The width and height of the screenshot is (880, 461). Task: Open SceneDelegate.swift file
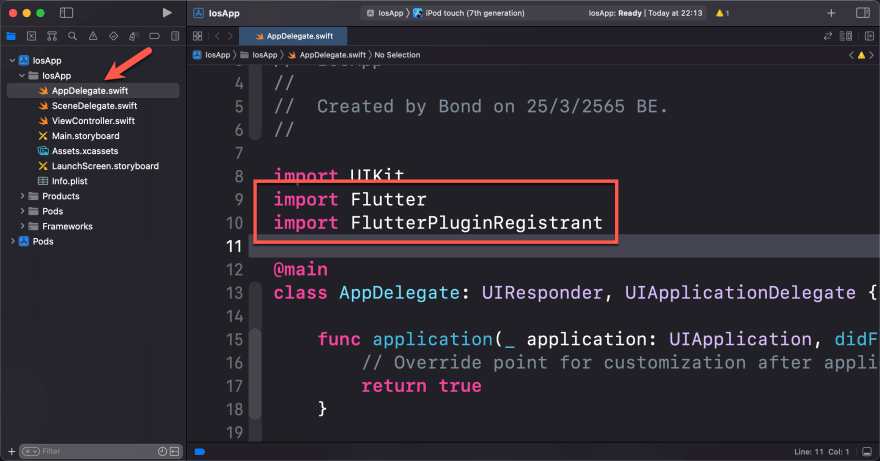click(x=94, y=106)
